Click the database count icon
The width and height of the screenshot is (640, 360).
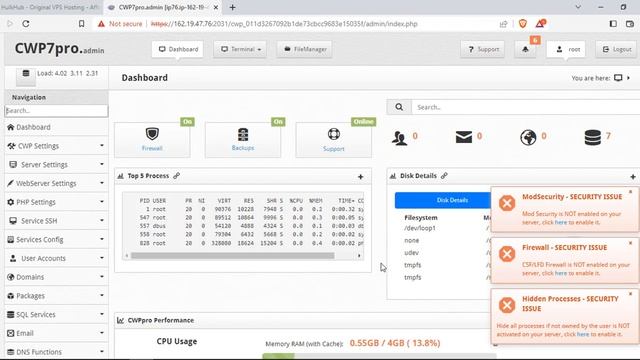tap(593, 138)
